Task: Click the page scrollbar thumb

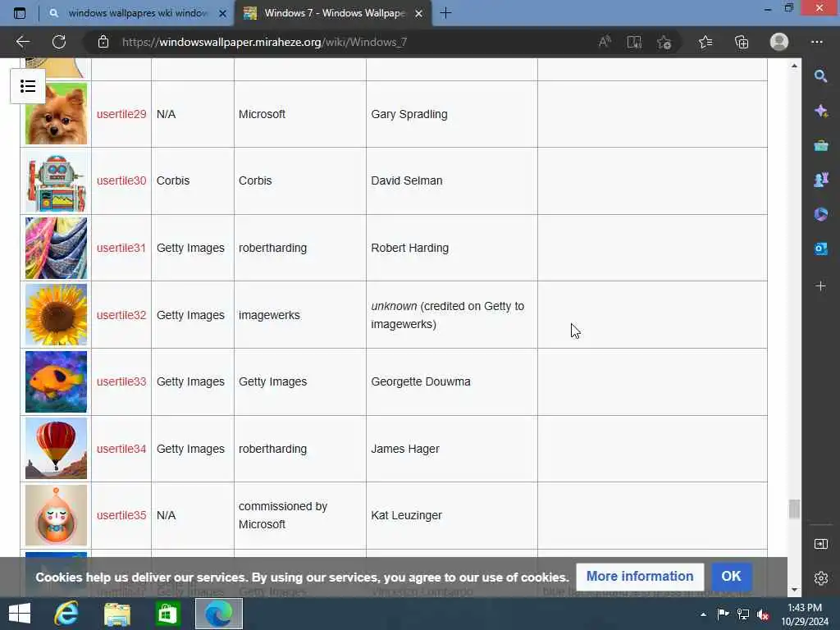Action: pyautogui.click(x=794, y=509)
